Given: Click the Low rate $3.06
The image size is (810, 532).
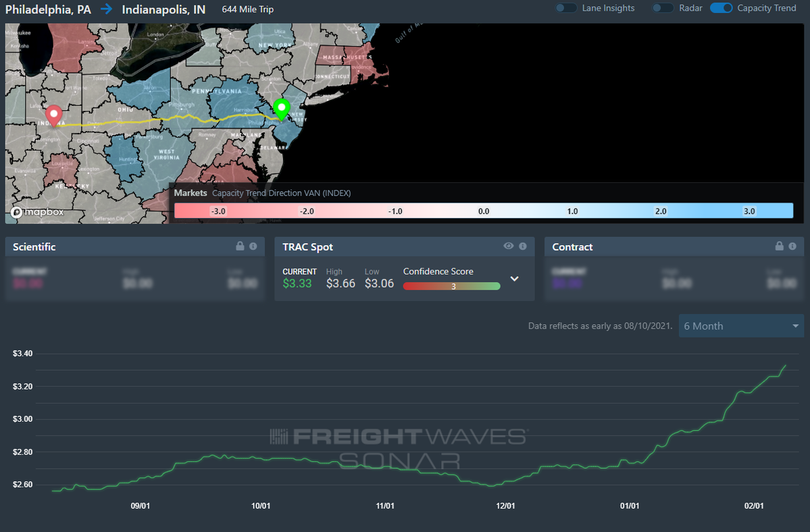Looking at the screenshot, I should pos(379,284).
